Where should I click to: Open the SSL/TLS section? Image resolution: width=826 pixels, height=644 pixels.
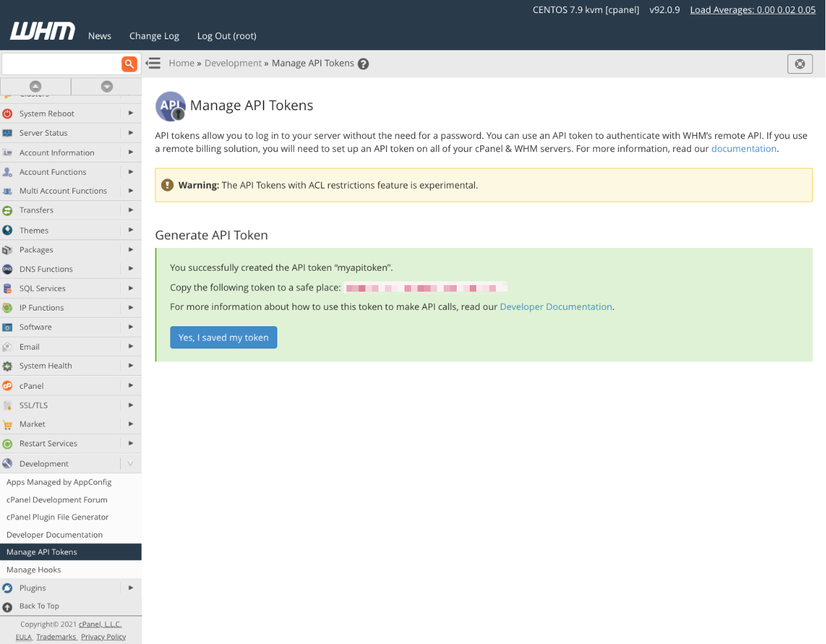[x=35, y=405]
